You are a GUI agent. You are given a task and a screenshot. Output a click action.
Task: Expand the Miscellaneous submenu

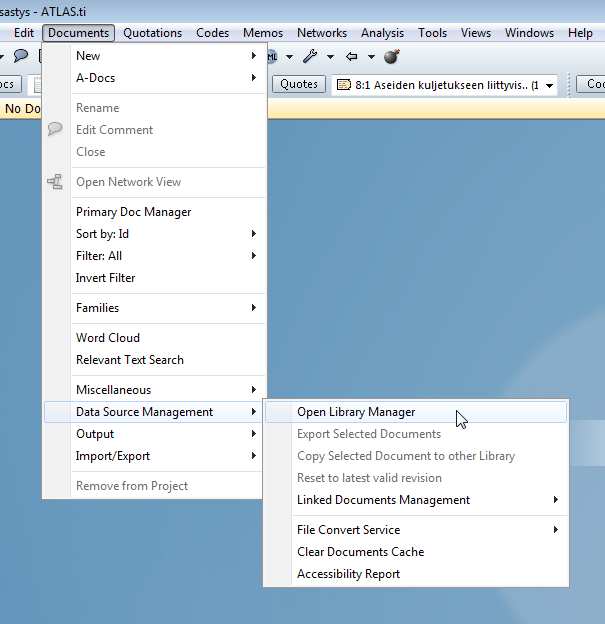[x=154, y=390]
